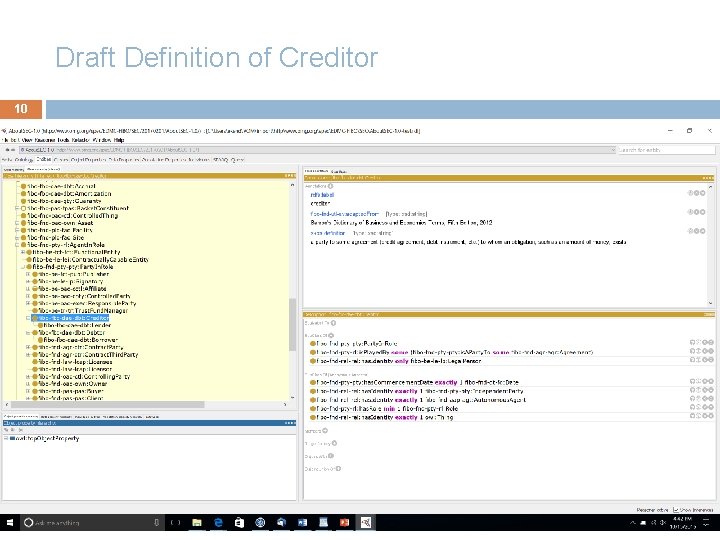Open Windows Start menu
Image resolution: width=720 pixels, height=540 pixels.
[10, 523]
